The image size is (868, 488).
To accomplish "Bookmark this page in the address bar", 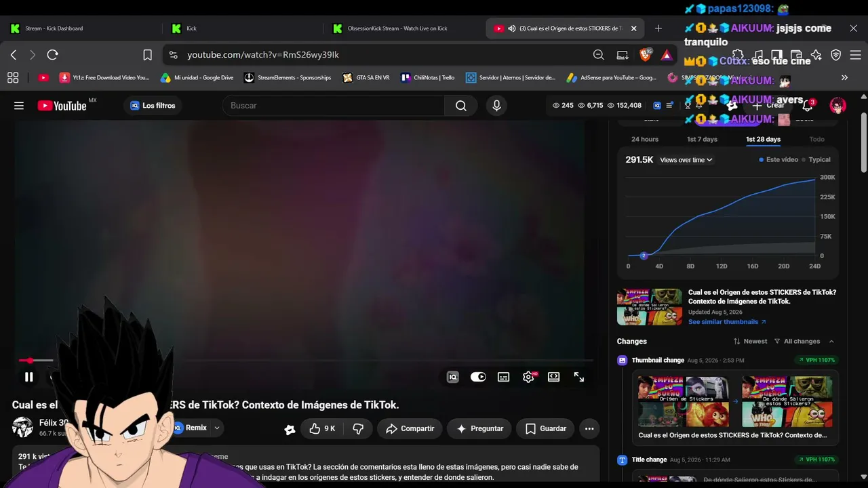I will [x=148, y=55].
